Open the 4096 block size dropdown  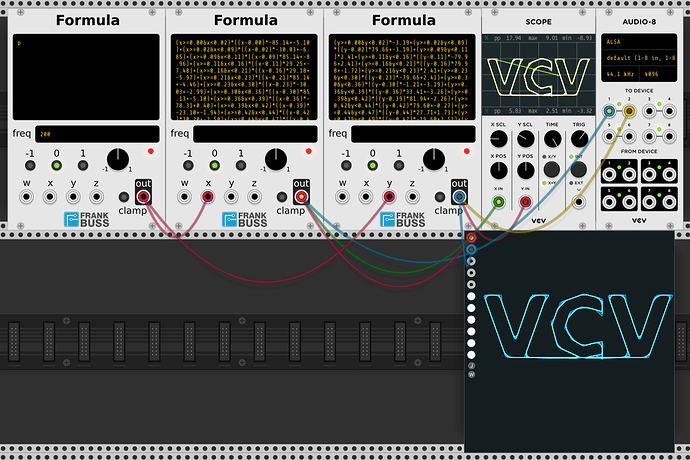658,74
